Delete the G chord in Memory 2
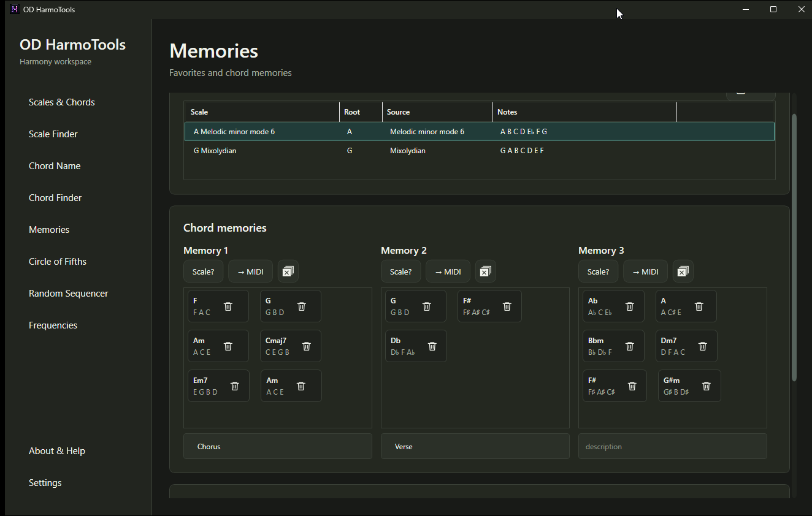812x516 pixels. point(427,306)
